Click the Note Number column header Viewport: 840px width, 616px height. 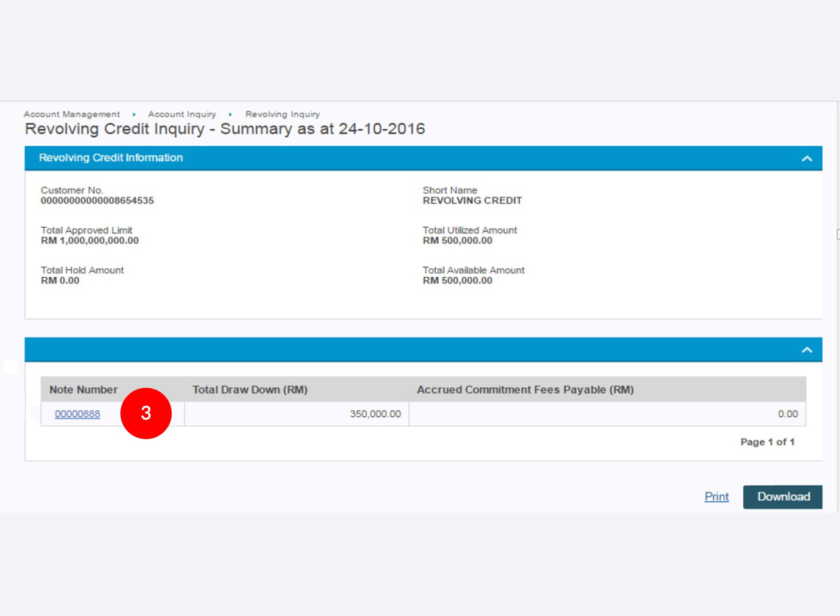click(x=84, y=390)
